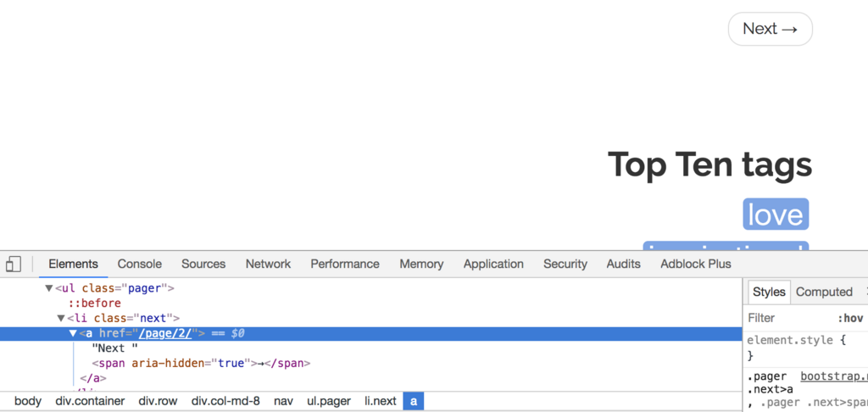Open the Application tab

tap(493, 264)
